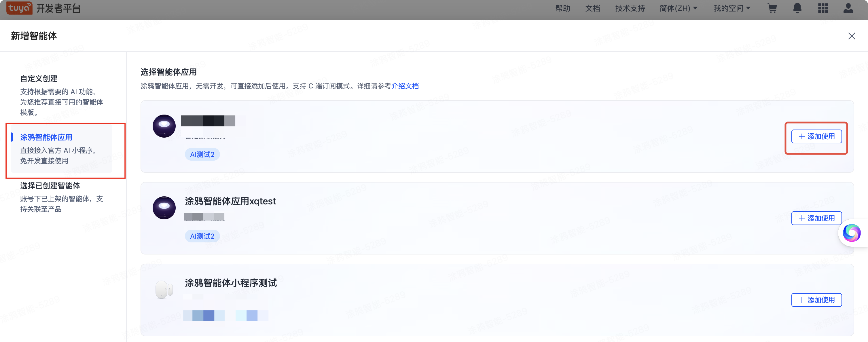Click the Tuya logo
Image resolution: width=868 pixels, height=342 pixels.
(20, 8)
